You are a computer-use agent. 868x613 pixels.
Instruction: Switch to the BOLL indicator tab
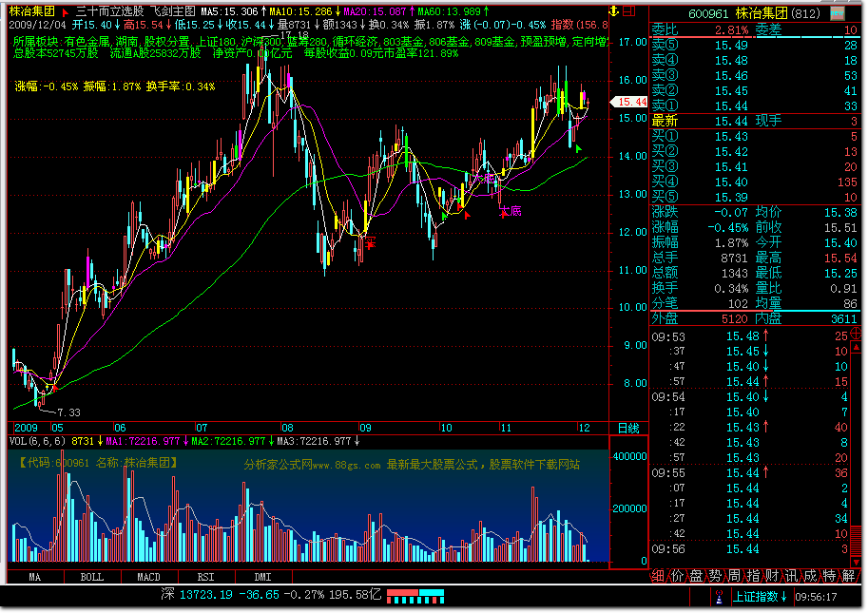(91, 577)
